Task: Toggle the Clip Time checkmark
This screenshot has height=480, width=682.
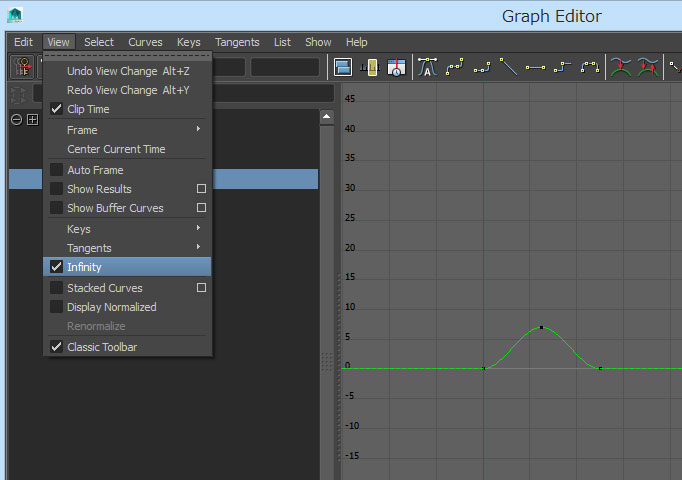Action: 56,109
